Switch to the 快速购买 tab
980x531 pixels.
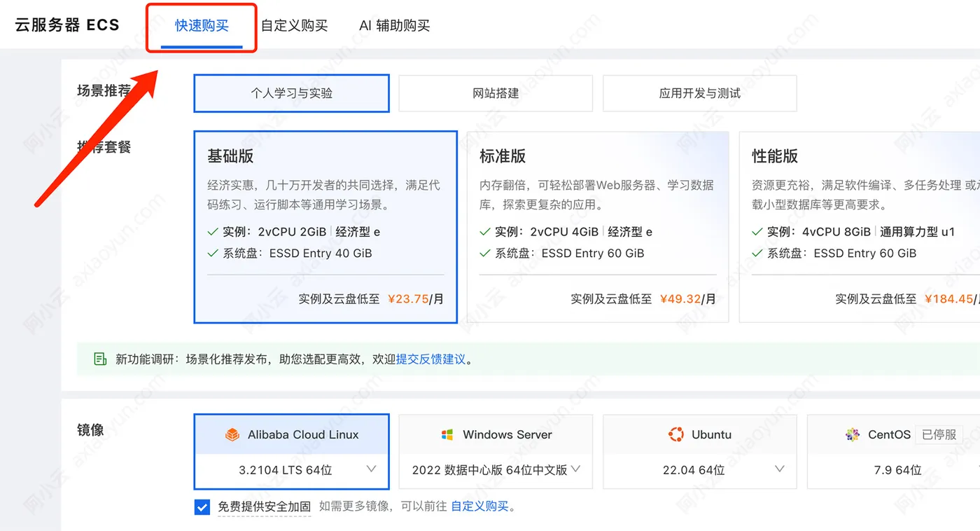click(202, 26)
